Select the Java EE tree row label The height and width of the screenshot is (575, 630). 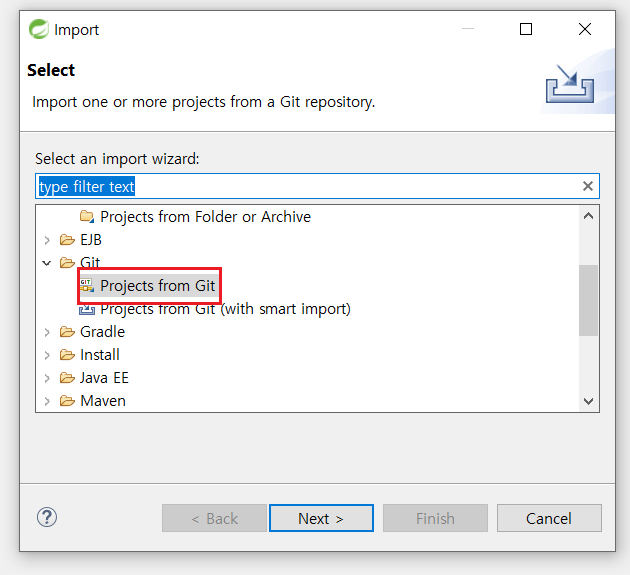[104, 378]
